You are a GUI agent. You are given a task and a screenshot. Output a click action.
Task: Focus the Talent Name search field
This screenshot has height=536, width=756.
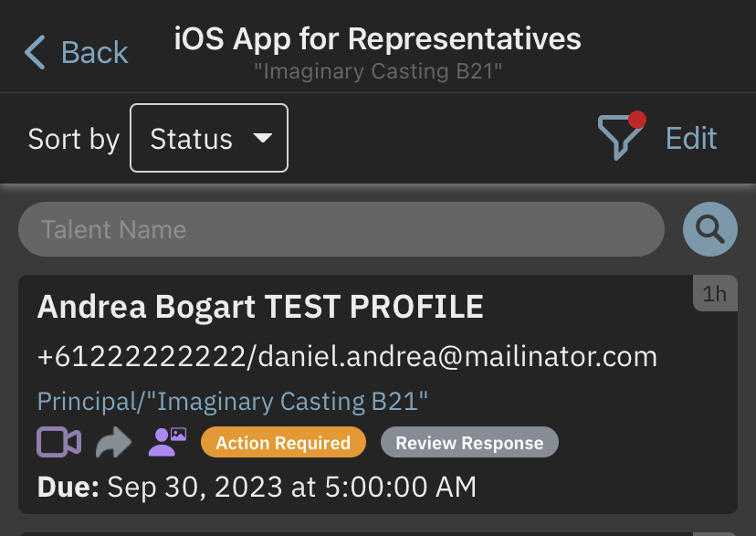pos(341,229)
